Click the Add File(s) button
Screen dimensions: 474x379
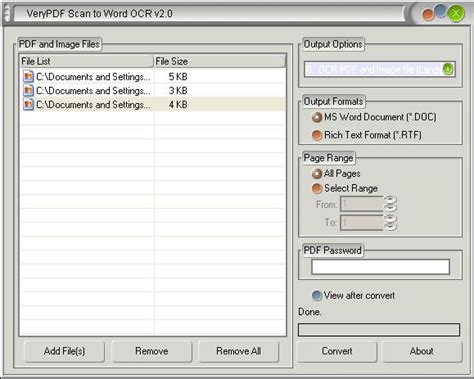pyautogui.click(x=64, y=351)
